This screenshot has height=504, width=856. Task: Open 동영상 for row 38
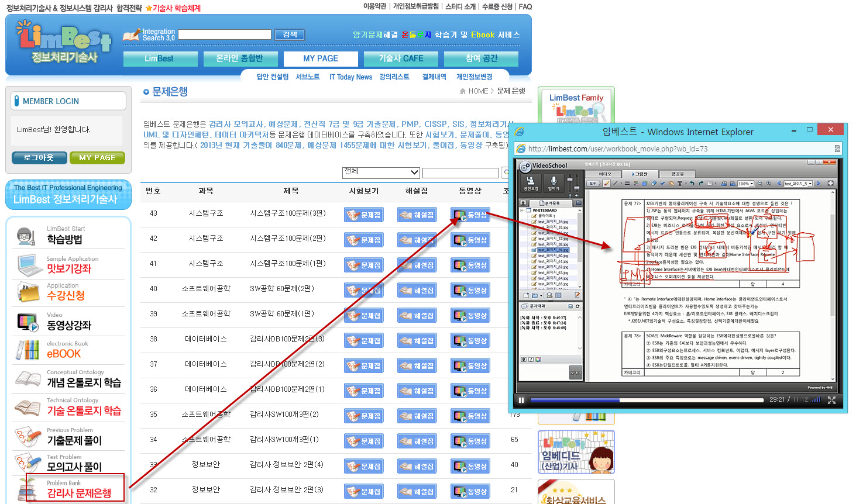click(x=470, y=341)
